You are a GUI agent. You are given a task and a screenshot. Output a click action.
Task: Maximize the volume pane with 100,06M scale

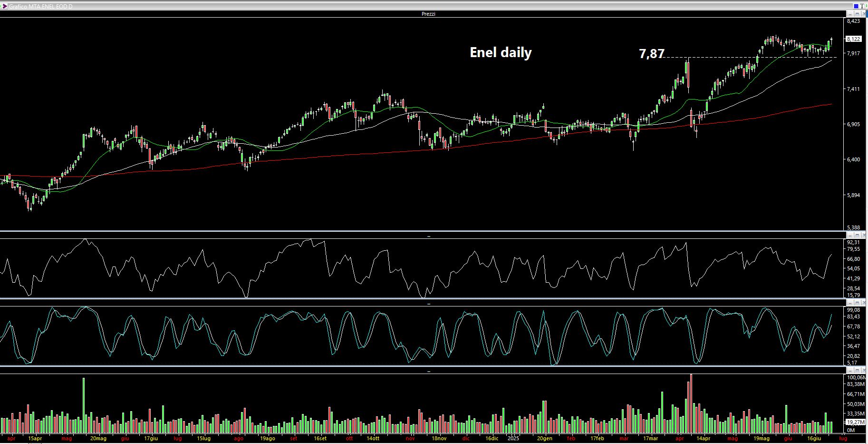(857, 370)
